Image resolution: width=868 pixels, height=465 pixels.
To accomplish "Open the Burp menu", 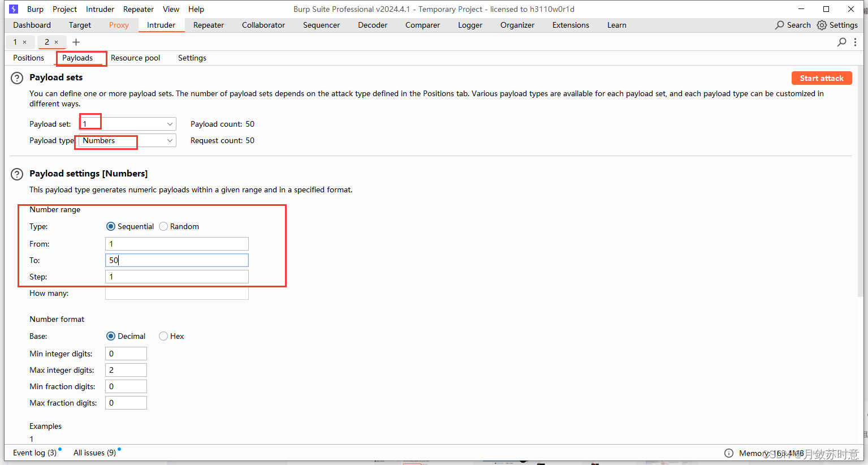I will (35, 9).
